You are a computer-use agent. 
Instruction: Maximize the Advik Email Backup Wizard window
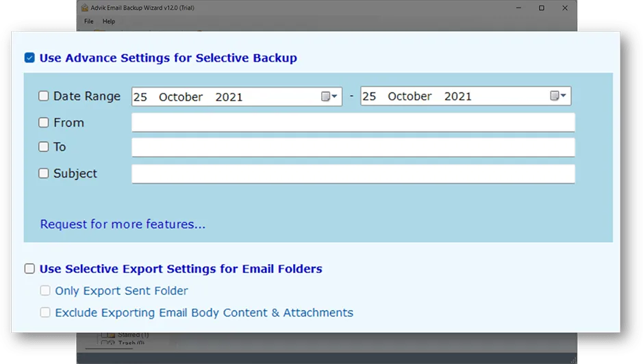(x=542, y=8)
